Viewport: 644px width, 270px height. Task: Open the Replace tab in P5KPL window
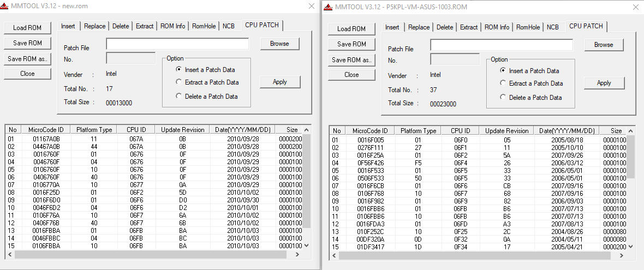(x=419, y=27)
